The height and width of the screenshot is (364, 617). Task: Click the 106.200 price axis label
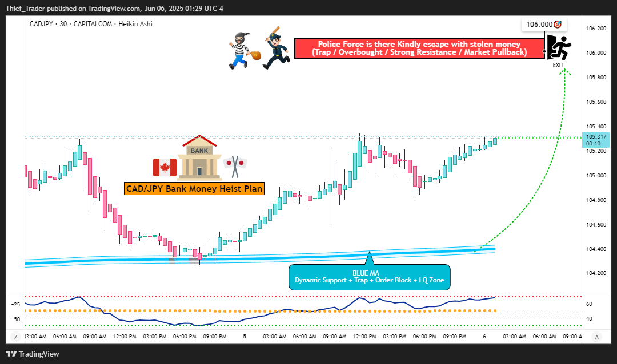tap(596, 29)
